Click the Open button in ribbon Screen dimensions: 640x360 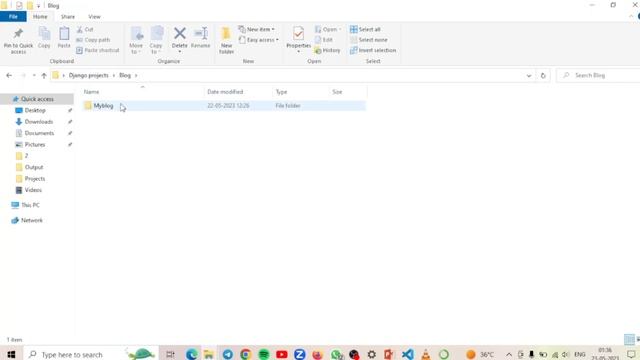(328, 29)
